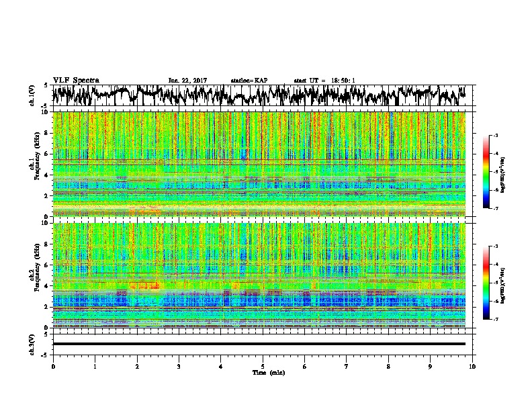532x411 pixels.
Task: Click the "-7" tick on ch.1 colorbar
Action: 495,208
